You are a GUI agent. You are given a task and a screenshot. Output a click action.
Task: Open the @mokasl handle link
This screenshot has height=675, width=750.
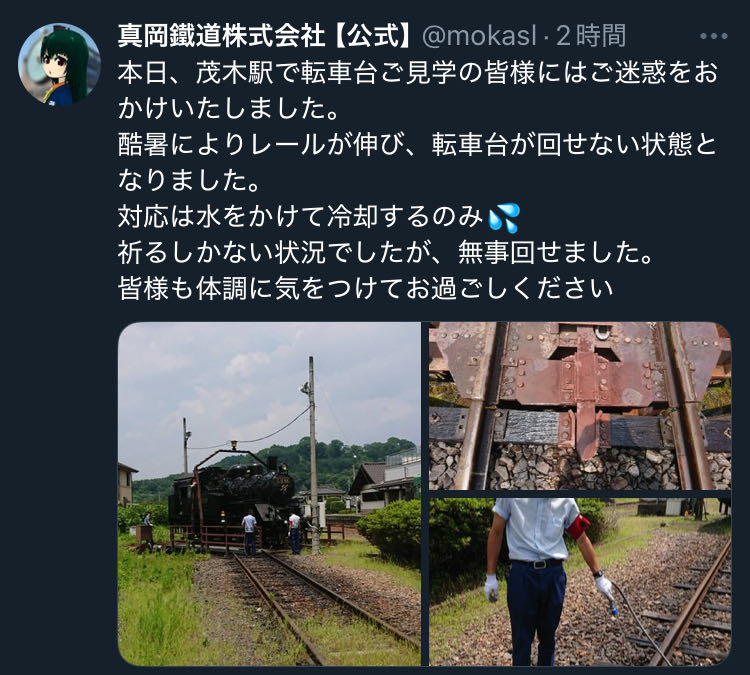point(479,36)
